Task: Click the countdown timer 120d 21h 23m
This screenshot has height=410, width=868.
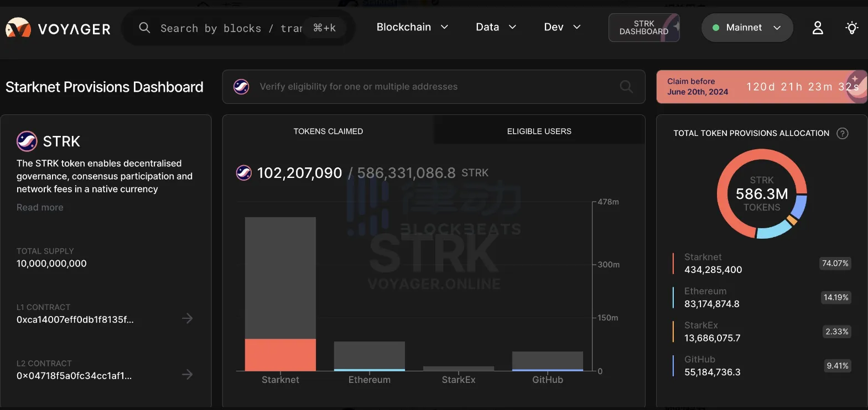Action: 802,87
